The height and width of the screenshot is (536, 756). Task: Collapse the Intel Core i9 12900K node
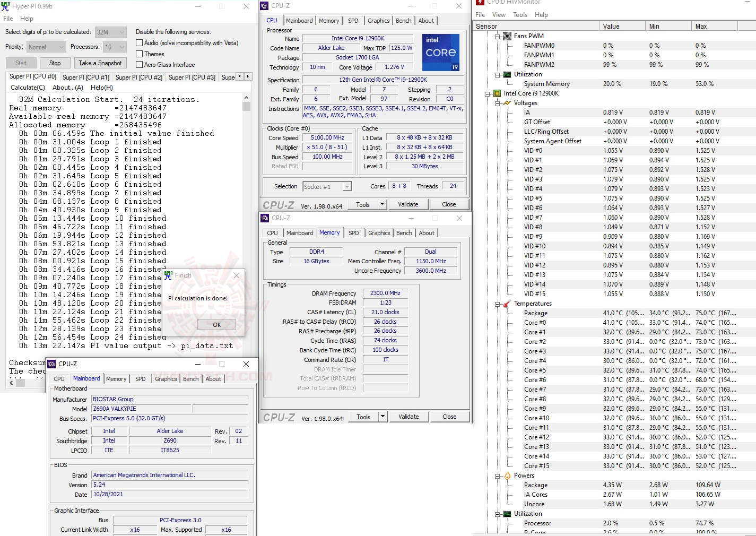pos(487,94)
